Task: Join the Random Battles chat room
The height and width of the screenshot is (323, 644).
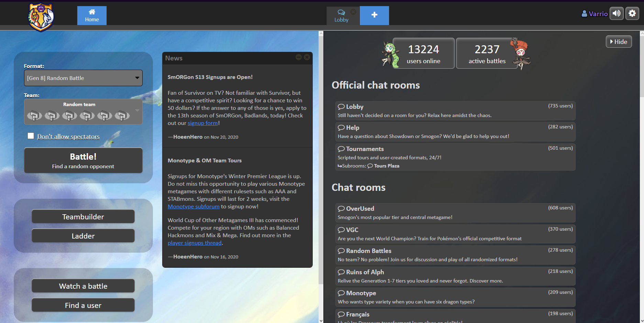Action: click(x=455, y=255)
